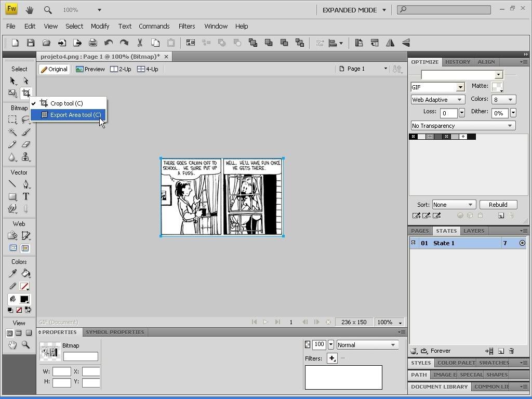Click the Redo toolbar icon
532x399 pixels.
click(124, 43)
